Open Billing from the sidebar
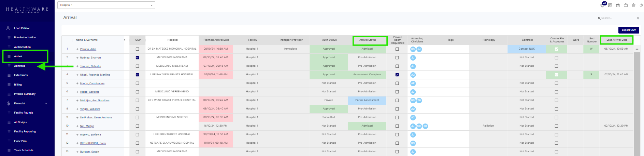Screen dimensions: 644x156 pos(18,84)
